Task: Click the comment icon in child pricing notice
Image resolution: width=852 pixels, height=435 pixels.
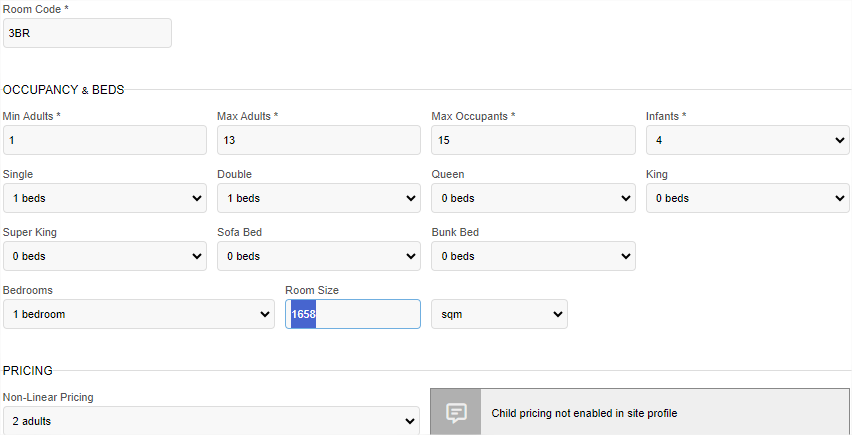Action: point(456,413)
